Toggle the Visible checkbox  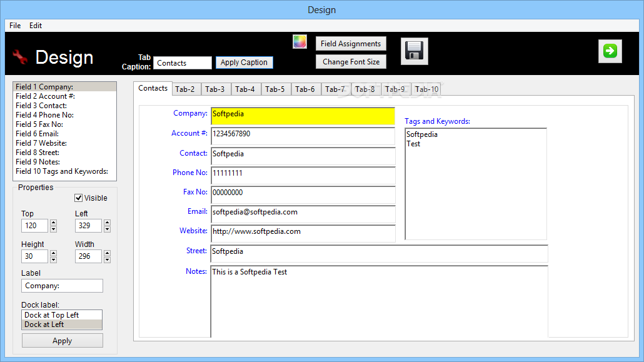click(x=78, y=198)
